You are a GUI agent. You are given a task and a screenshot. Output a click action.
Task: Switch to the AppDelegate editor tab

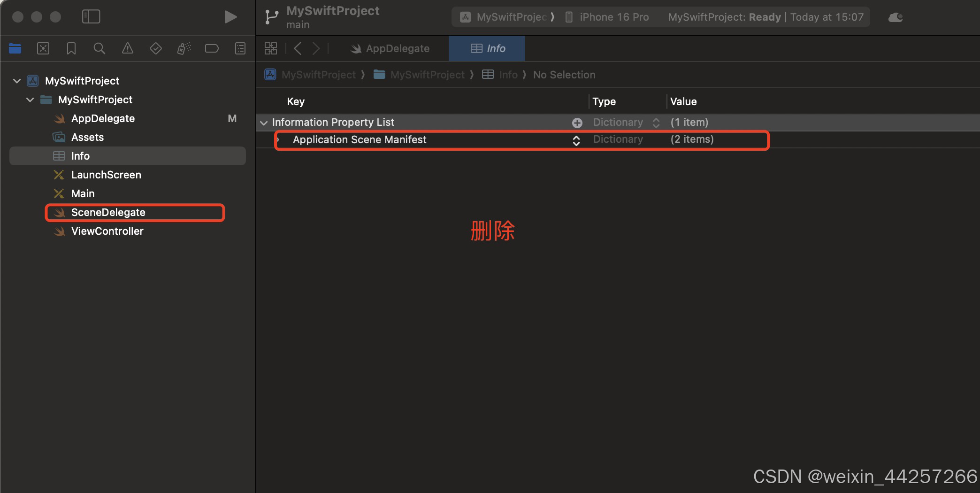(x=391, y=48)
